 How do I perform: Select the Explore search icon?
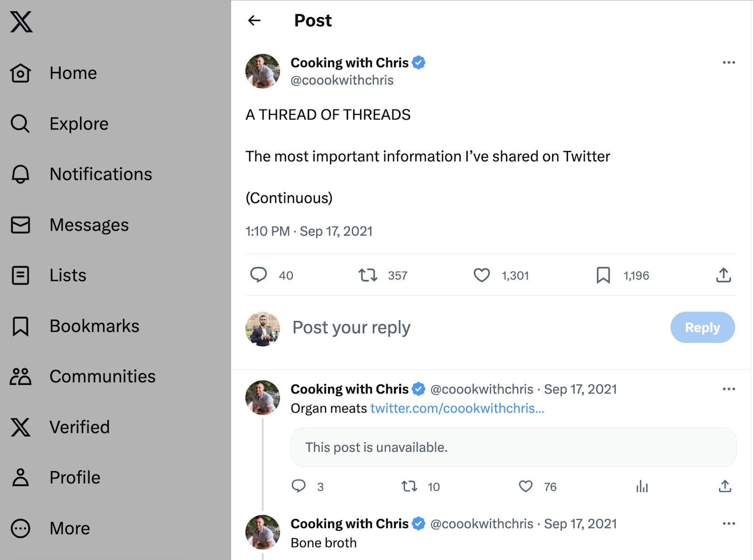19,124
